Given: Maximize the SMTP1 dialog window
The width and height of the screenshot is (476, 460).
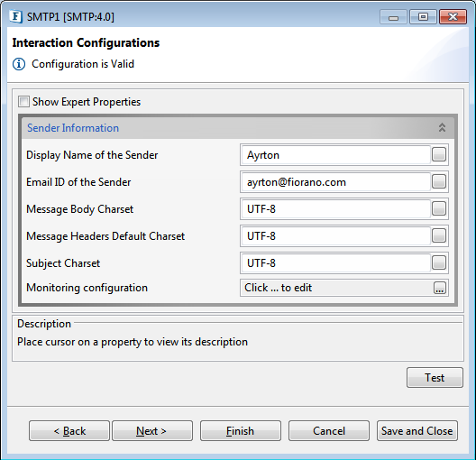Looking at the screenshot, I should click(423, 17).
